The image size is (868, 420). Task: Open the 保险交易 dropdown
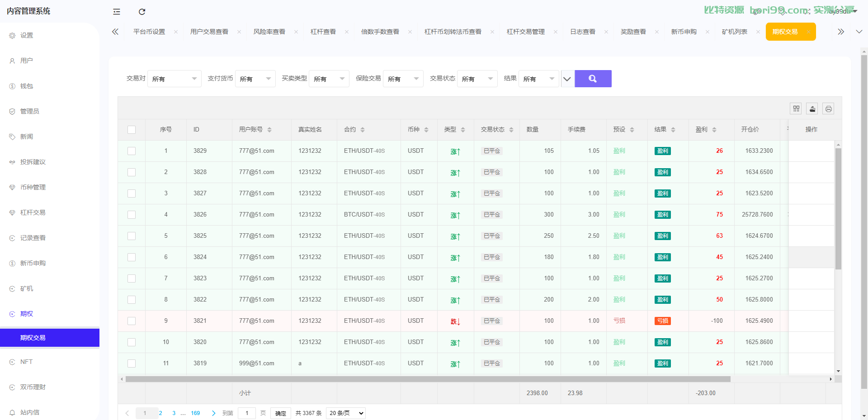click(x=403, y=79)
